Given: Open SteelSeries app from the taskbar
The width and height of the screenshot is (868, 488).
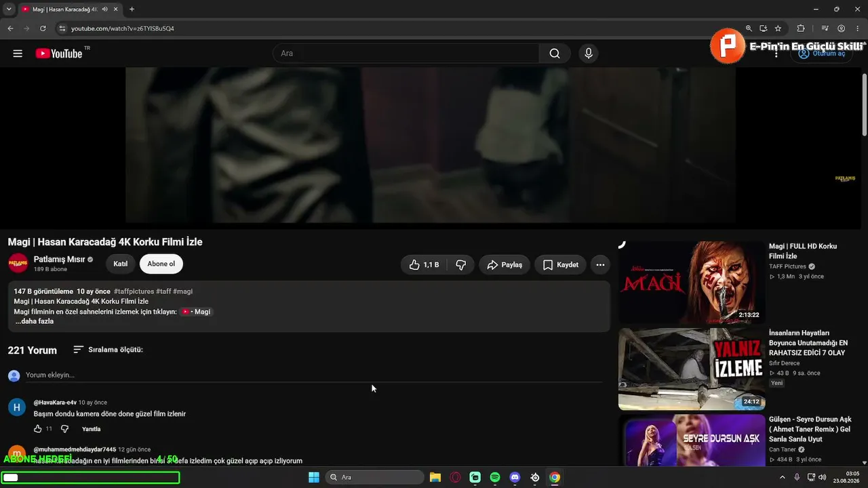Looking at the screenshot, I should (535, 477).
